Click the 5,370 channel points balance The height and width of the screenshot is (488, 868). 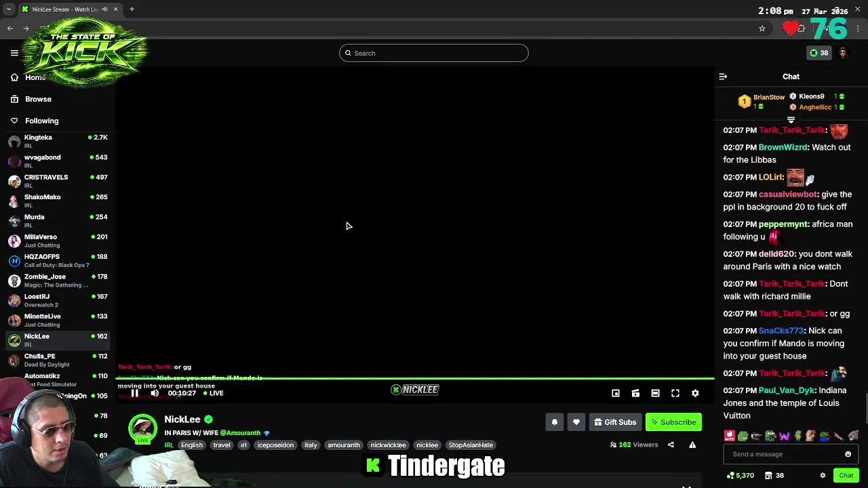click(740, 476)
